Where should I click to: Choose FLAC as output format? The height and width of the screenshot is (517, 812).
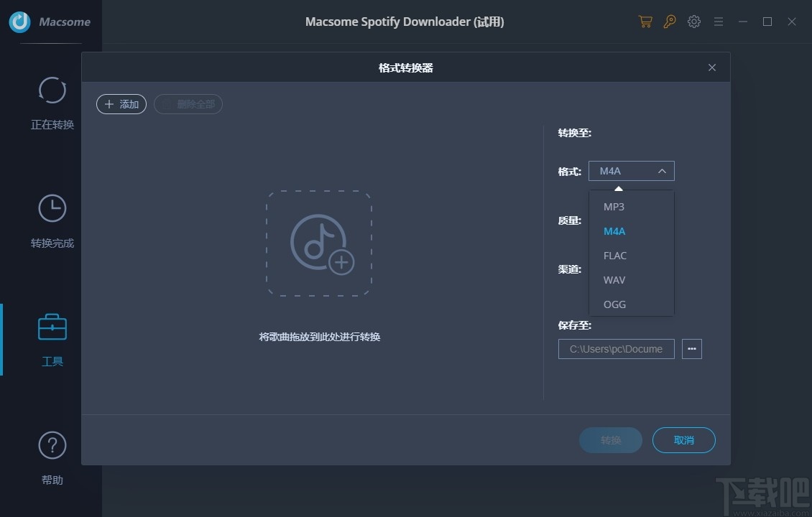(615, 256)
